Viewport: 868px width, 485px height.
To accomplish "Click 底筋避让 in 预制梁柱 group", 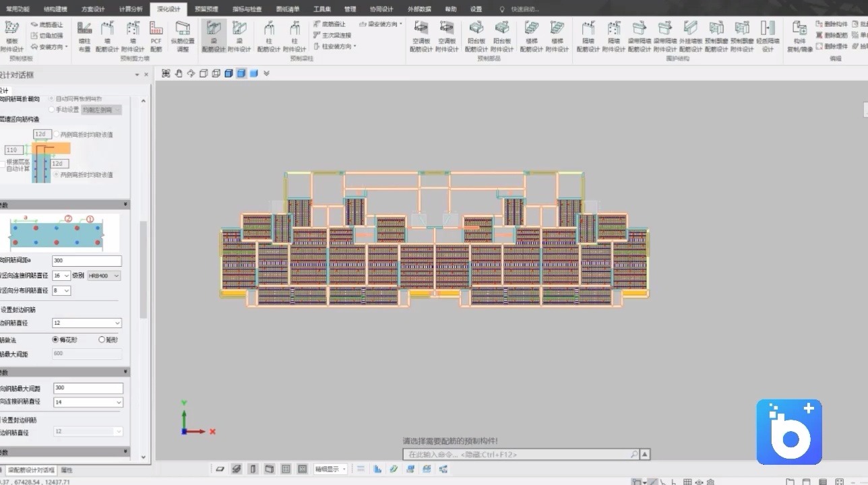I will tap(330, 24).
